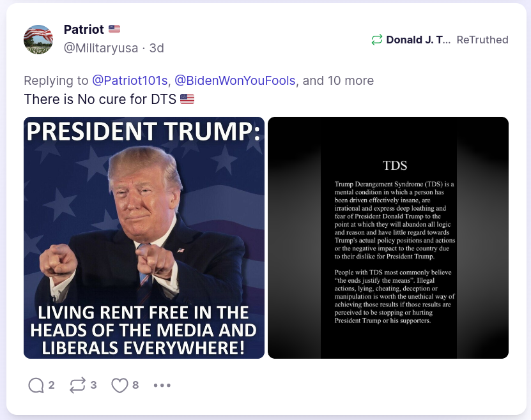Screen dimensions: 531x420
Task: Open the @Patriot101s mention link
Action: pyautogui.click(x=130, y=80)
